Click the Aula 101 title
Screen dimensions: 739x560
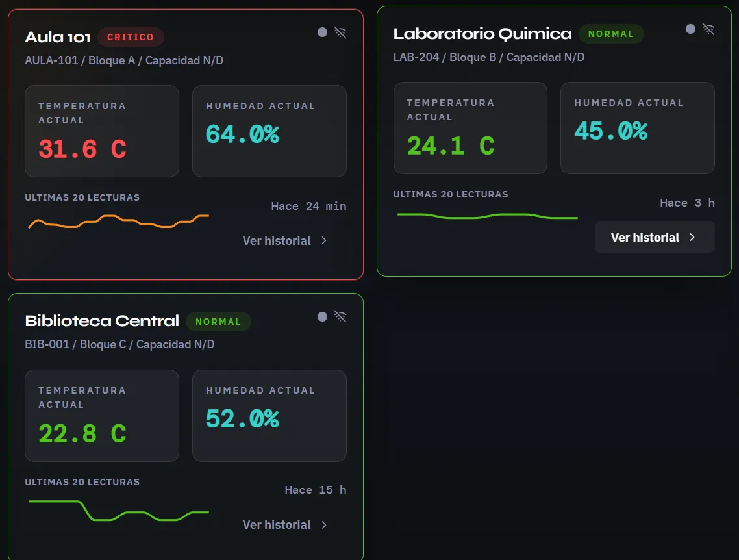58,37
